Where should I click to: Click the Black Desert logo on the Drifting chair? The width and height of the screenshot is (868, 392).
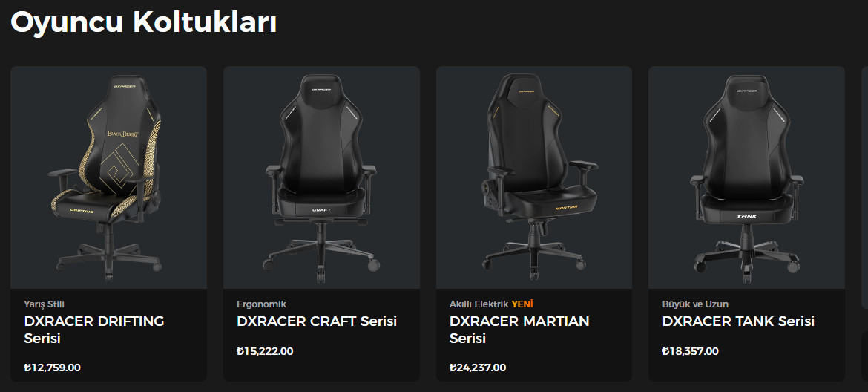point(123,134)
